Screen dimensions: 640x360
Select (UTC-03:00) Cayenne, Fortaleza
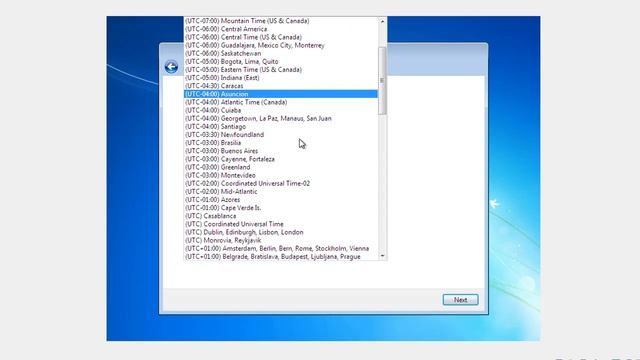coord(281,159)
